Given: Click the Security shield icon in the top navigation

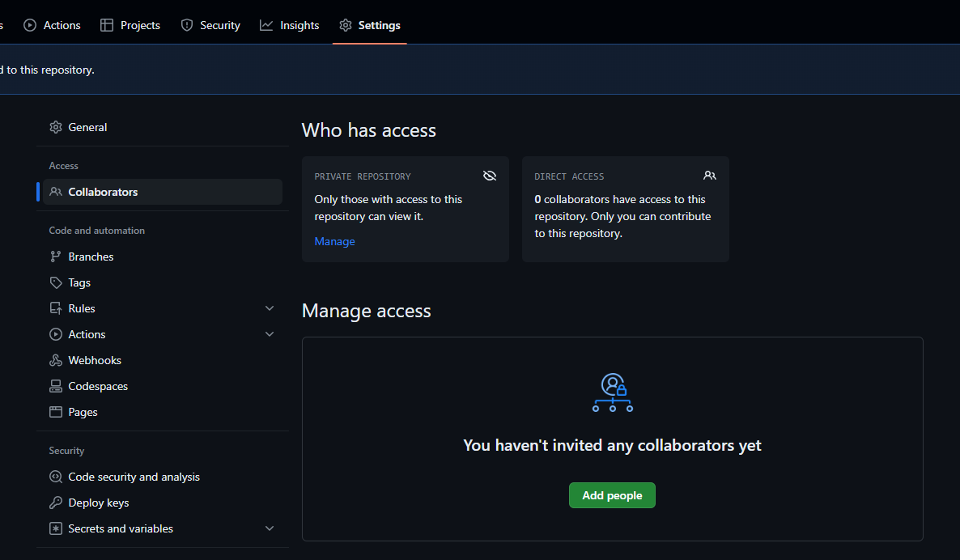Looking at the screenshot, I should tap(187, 25).
